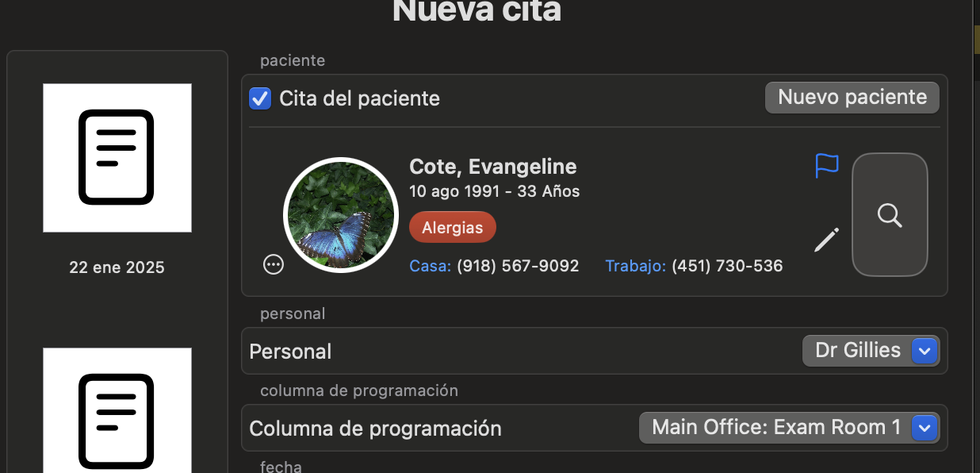980x473 pixels.
Task: Open the Dr Gillies staff dropdown
Action: pyautogui.click(x=871, y=351)
